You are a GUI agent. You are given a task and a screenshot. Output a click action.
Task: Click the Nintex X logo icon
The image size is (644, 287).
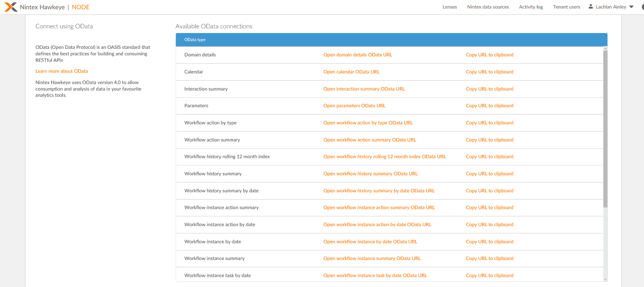tap(11, 7)
